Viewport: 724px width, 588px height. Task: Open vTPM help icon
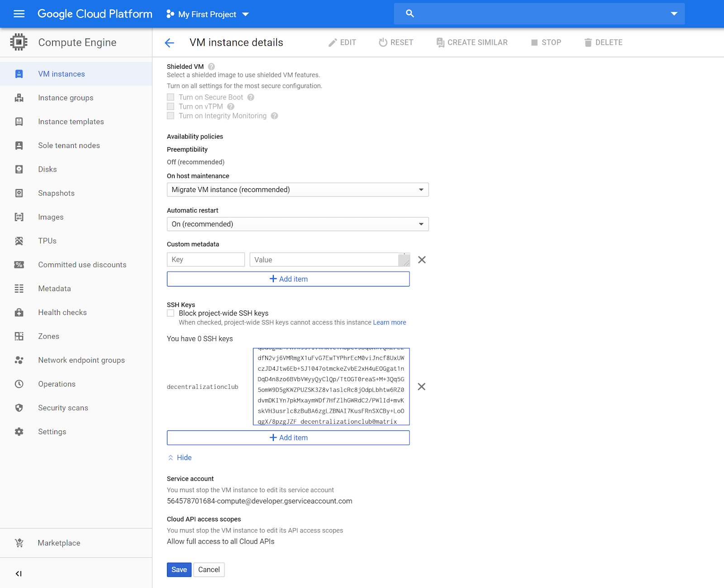[x=231, y=107]
